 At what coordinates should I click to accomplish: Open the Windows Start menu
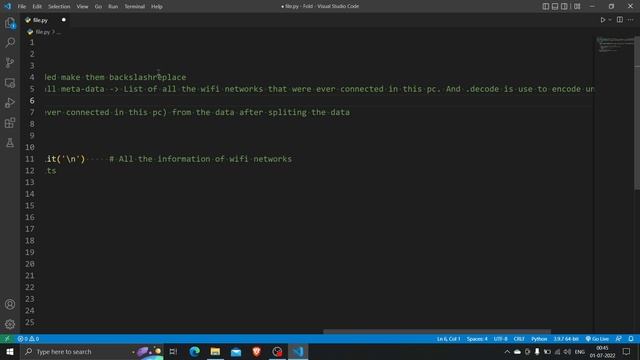(10, 351)
